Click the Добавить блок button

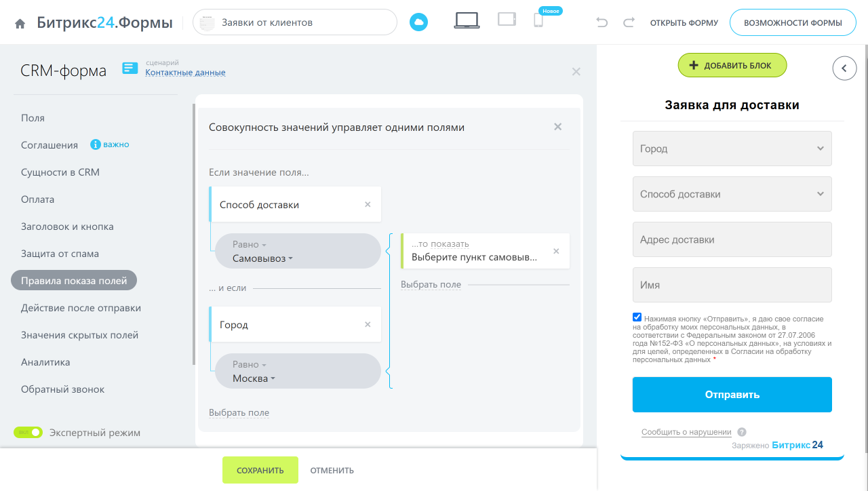coord(732,65)
